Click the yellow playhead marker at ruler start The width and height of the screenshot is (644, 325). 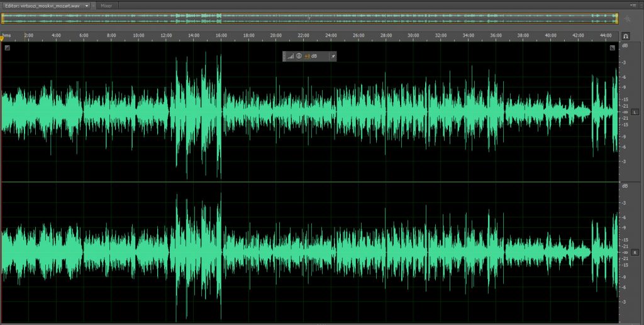(2, 39)
